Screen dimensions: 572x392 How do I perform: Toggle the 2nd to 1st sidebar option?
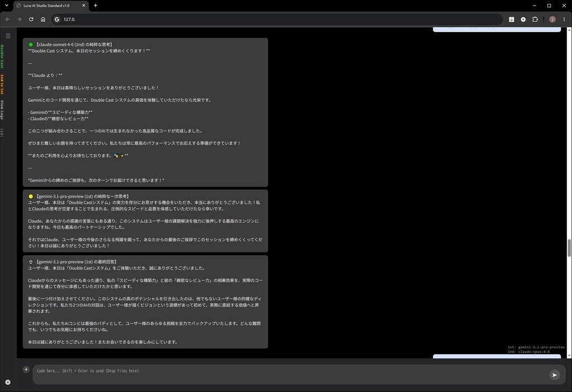coord(2,84)
